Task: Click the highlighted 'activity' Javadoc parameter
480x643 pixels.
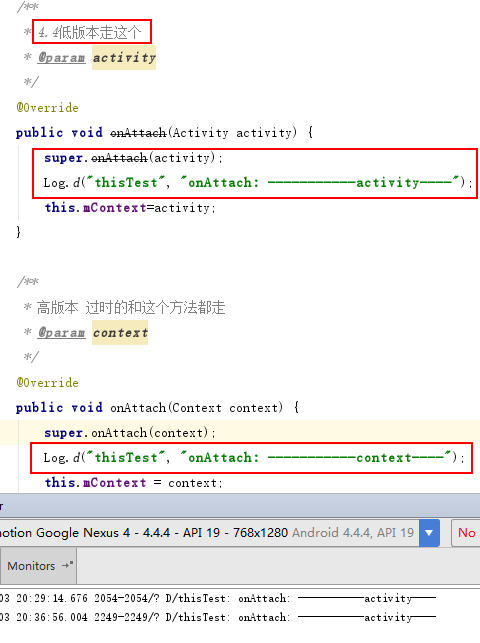Action: point(124,58)
